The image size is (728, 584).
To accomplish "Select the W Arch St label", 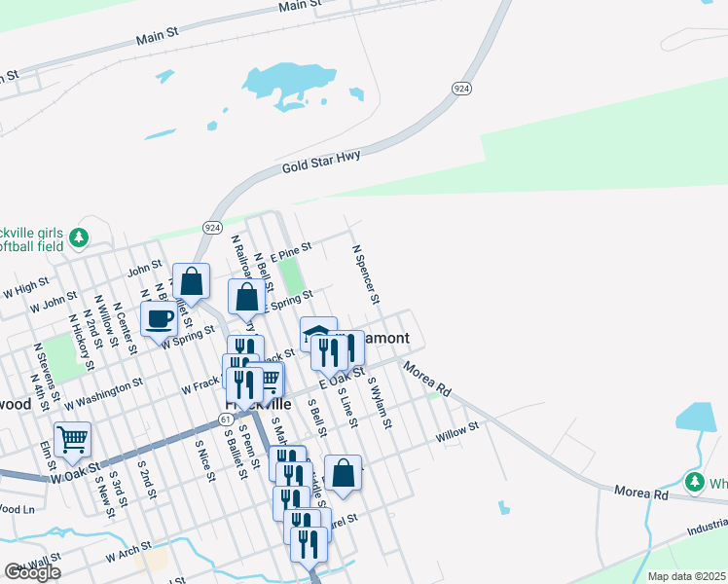I will point(128,552).
